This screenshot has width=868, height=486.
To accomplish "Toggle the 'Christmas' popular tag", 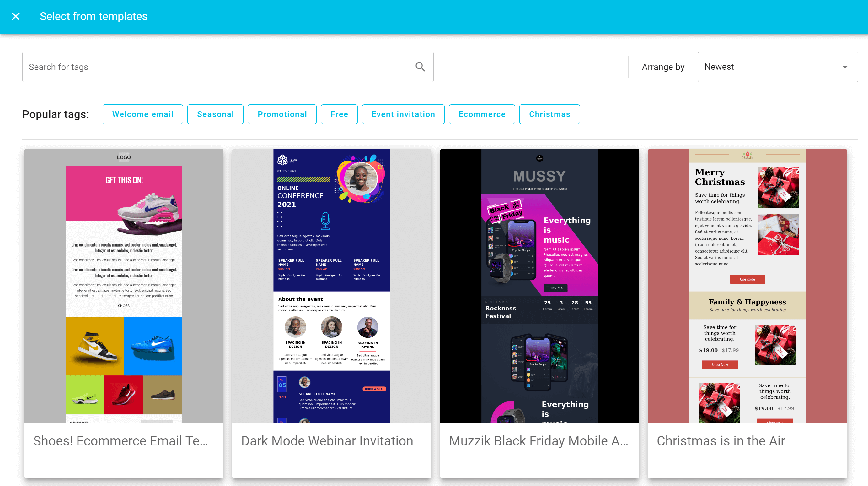I will (x=550, y=114).
